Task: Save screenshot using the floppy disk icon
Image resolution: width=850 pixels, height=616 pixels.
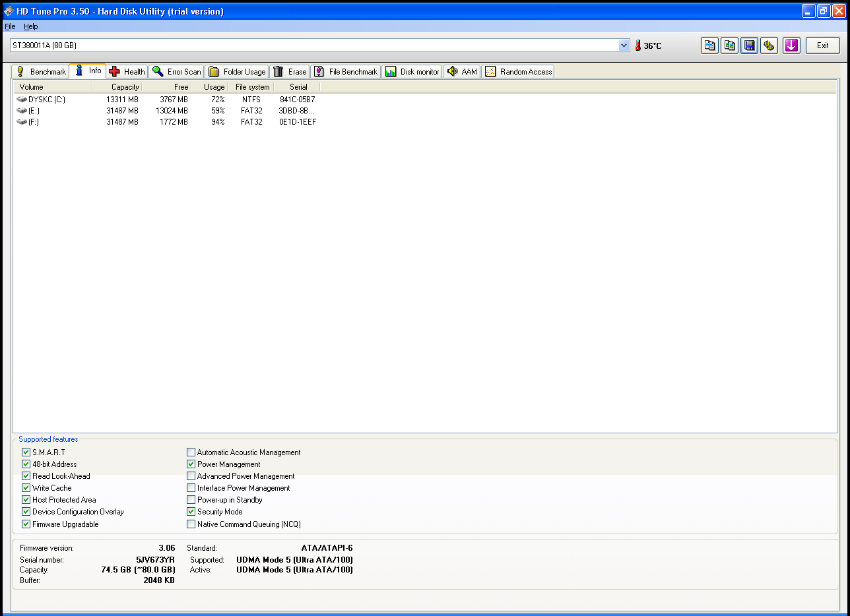Action: (749, 46)
